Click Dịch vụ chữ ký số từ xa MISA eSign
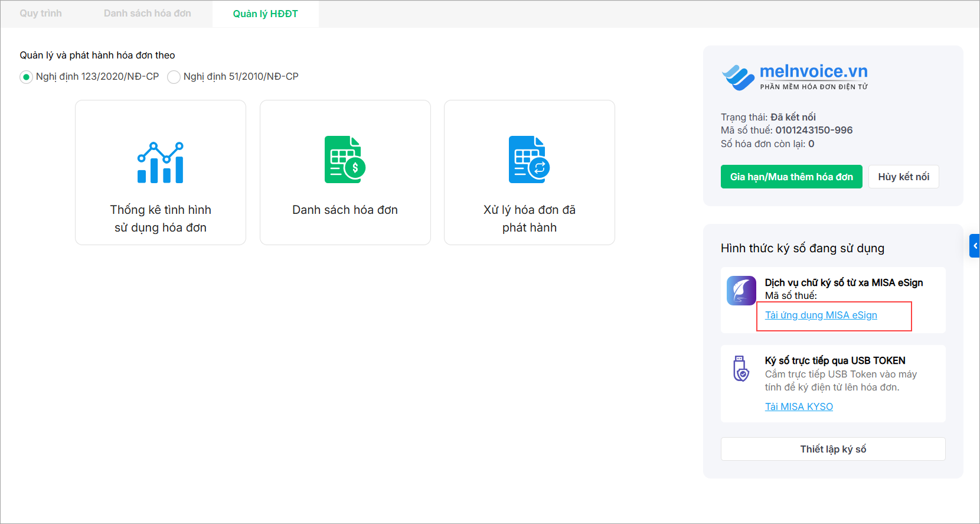The image size is (980, 524). [x=844, y=282]
